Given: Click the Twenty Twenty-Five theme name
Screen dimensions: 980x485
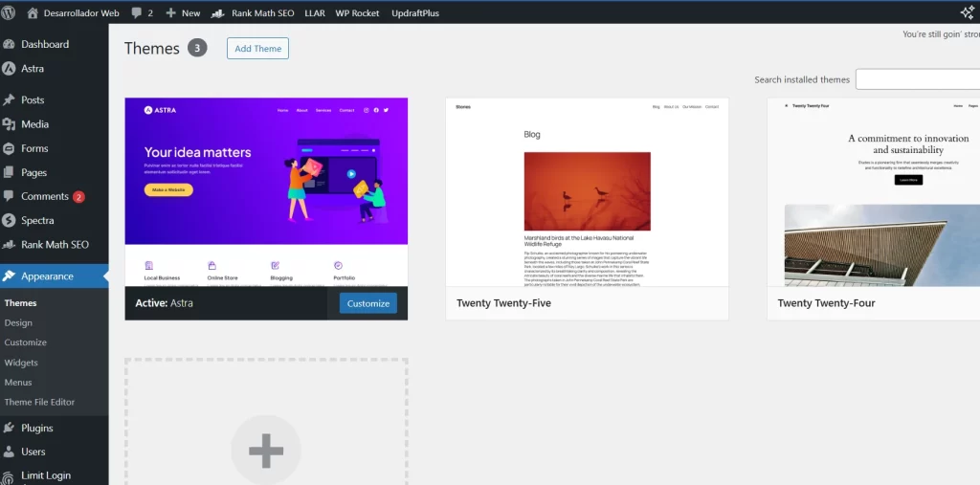Looking at the screenshot, I should [503, 303].
